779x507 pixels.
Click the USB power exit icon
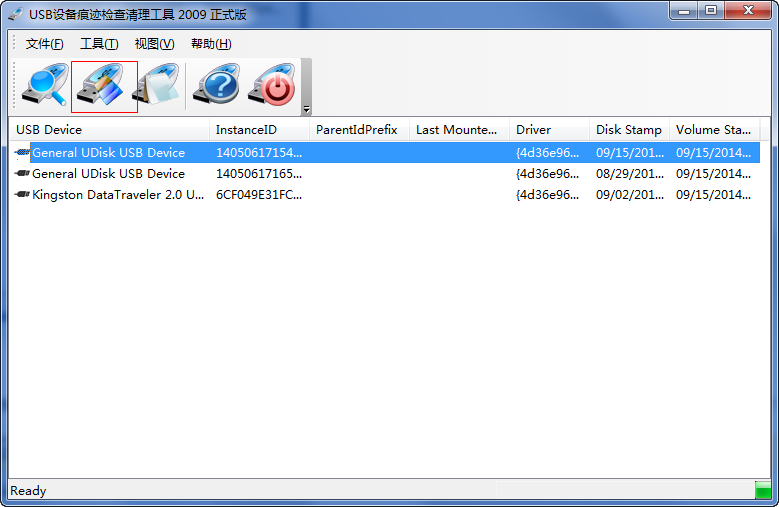click(x=272, y=85)
